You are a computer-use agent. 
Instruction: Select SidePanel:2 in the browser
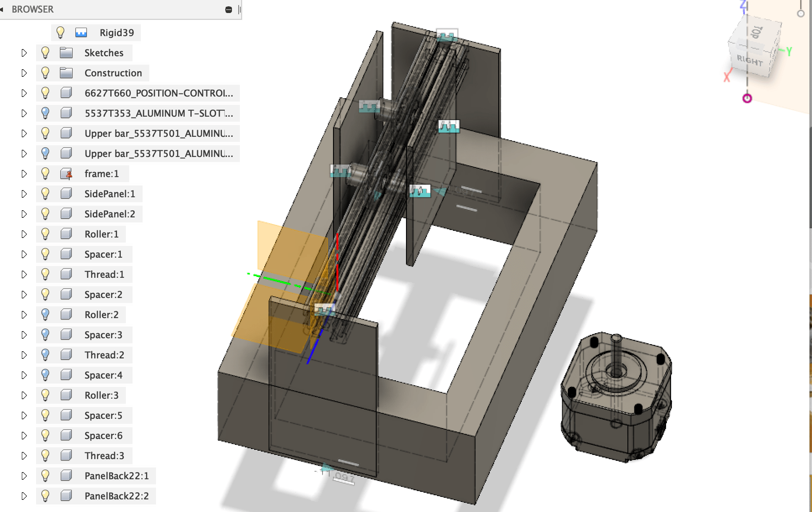pos(109,214)
